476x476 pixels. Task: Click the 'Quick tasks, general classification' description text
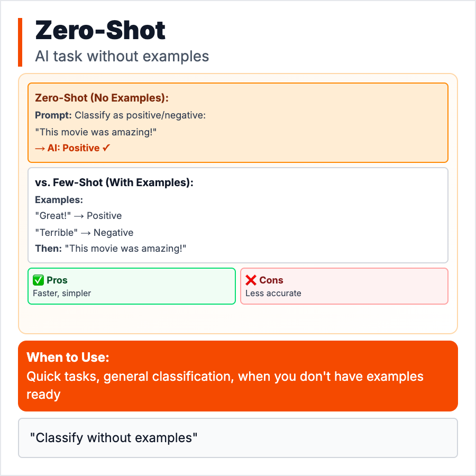coord(130,377)
